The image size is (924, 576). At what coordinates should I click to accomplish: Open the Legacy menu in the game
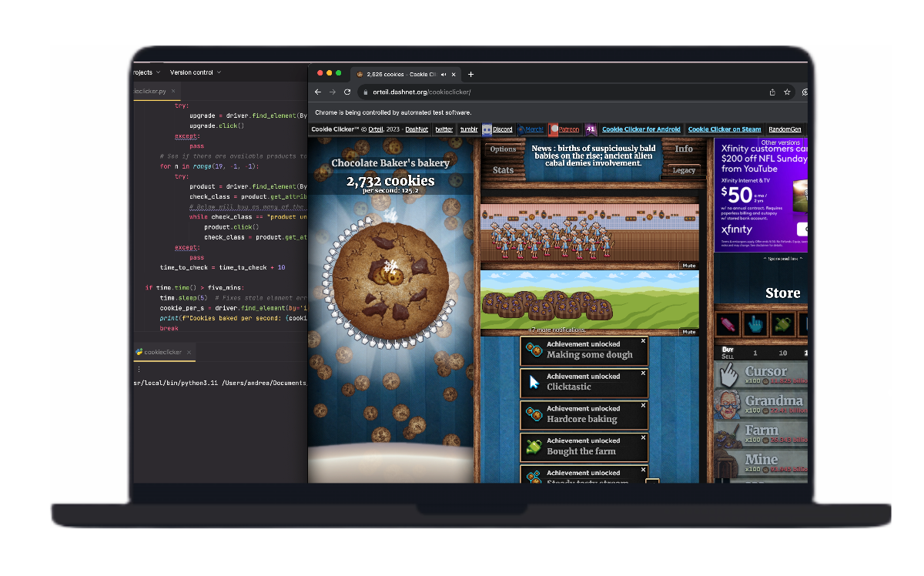click(684, 170)
